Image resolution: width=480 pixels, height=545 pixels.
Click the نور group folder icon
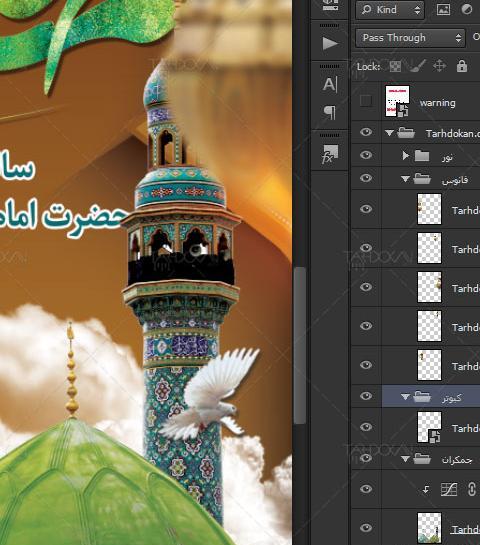click(422, 155)
